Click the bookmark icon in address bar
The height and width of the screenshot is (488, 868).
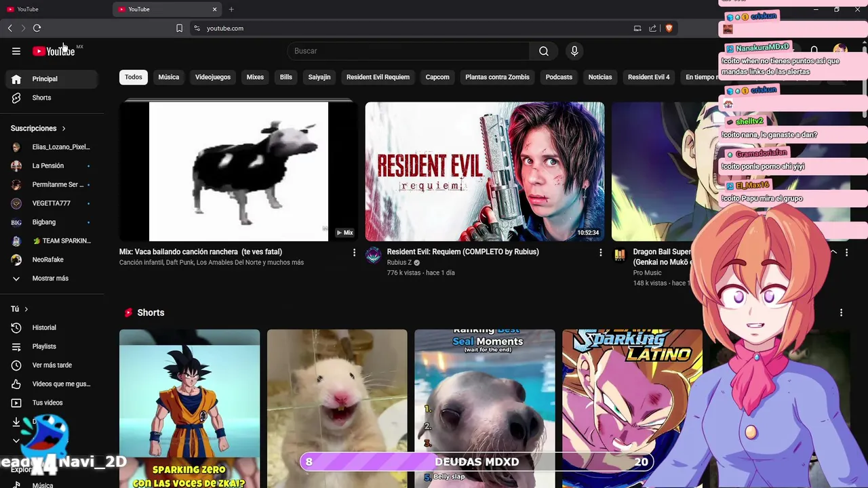(179, 28)
